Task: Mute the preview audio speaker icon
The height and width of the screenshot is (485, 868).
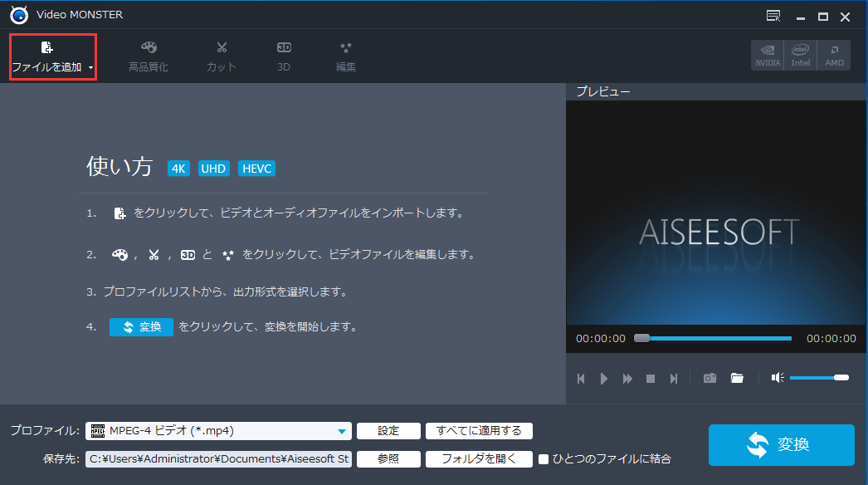Action: click(x=778, y=378)
